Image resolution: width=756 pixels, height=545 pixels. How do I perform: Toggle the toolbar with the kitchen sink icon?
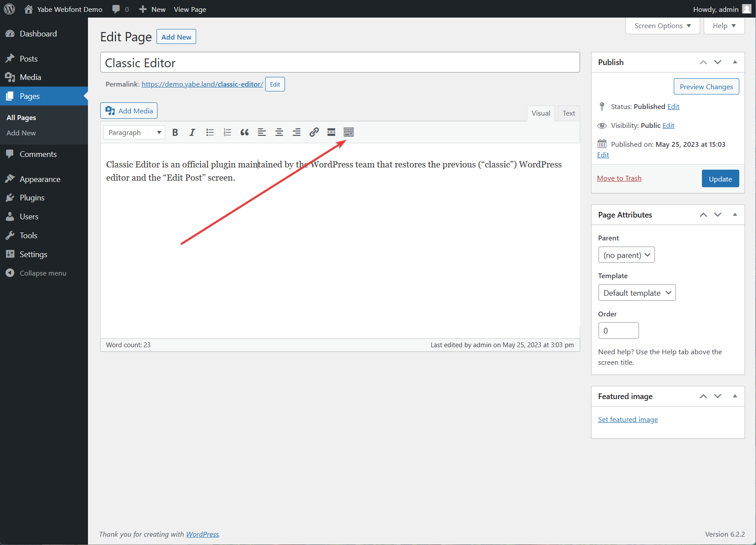pos(349,132)
